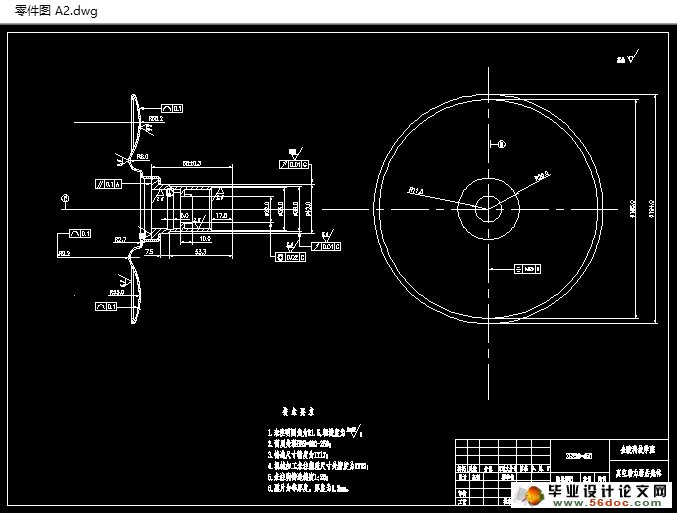Select the R2.7 radius dimension label

coord(121,240)
